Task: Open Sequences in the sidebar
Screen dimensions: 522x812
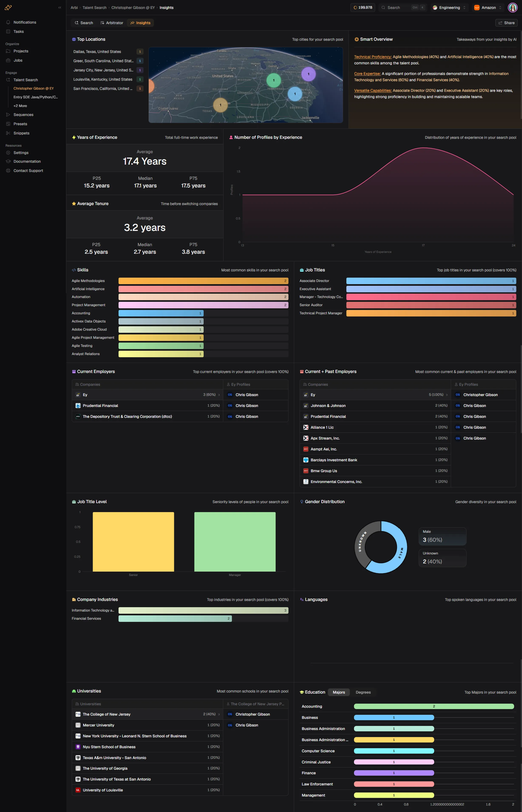Action: point(23,115)
